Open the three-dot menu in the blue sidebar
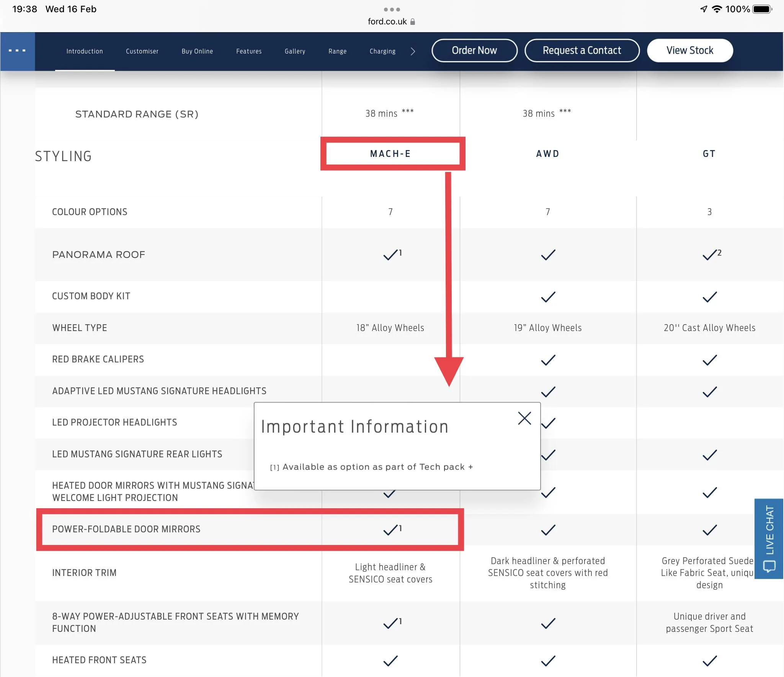This screenshot has width=784, height=677. point(17,51)
